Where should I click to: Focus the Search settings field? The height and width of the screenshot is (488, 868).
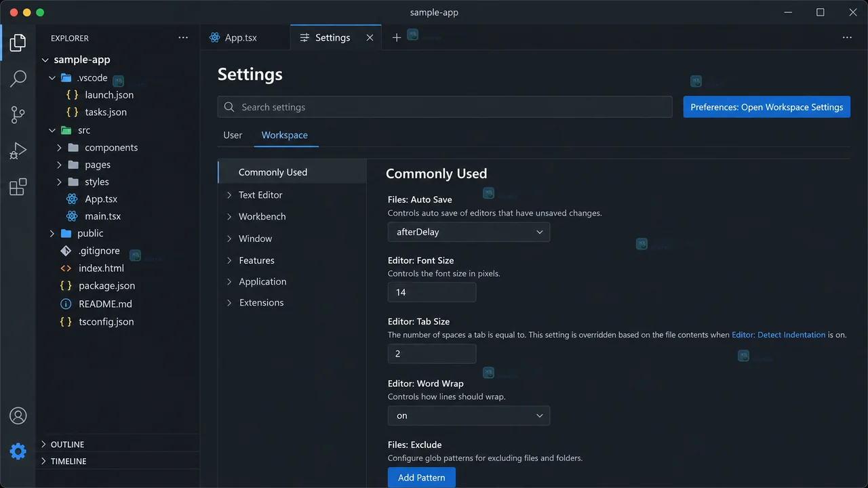point(445,107)
